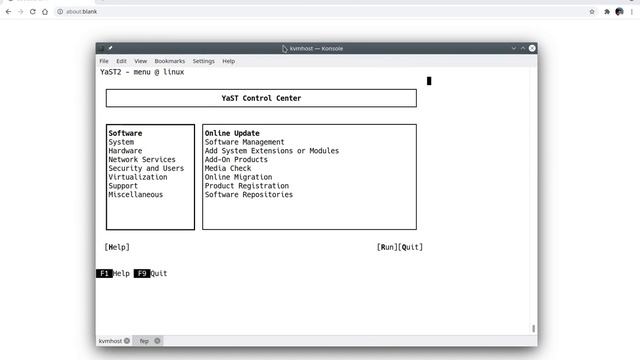Select the Product Registration module

point(247,186)
